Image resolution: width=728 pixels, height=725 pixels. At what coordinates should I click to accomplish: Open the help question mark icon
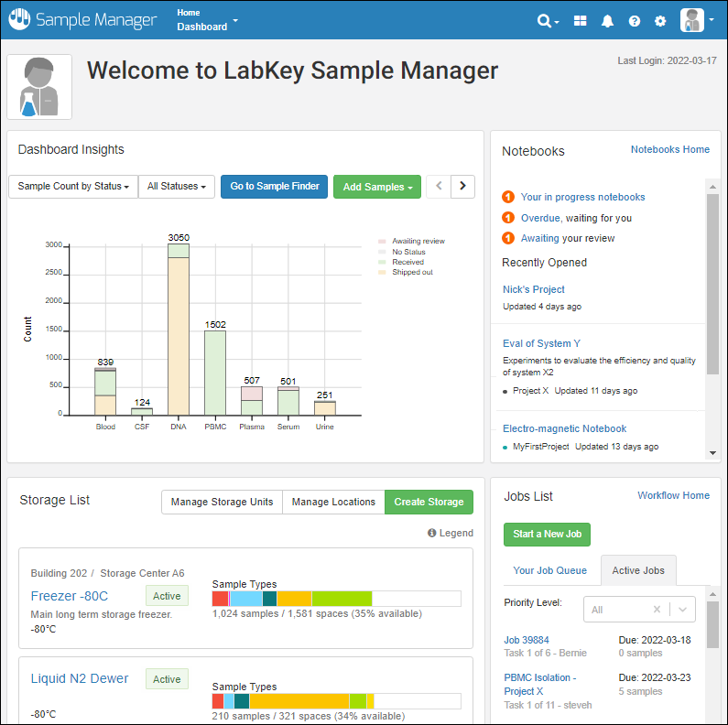tap(635, 21)
